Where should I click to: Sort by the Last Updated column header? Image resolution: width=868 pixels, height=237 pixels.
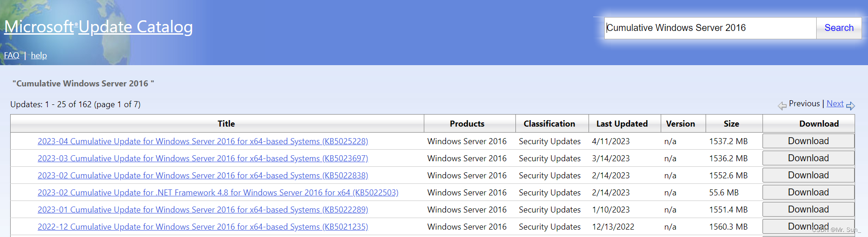(x=622, y=124)
